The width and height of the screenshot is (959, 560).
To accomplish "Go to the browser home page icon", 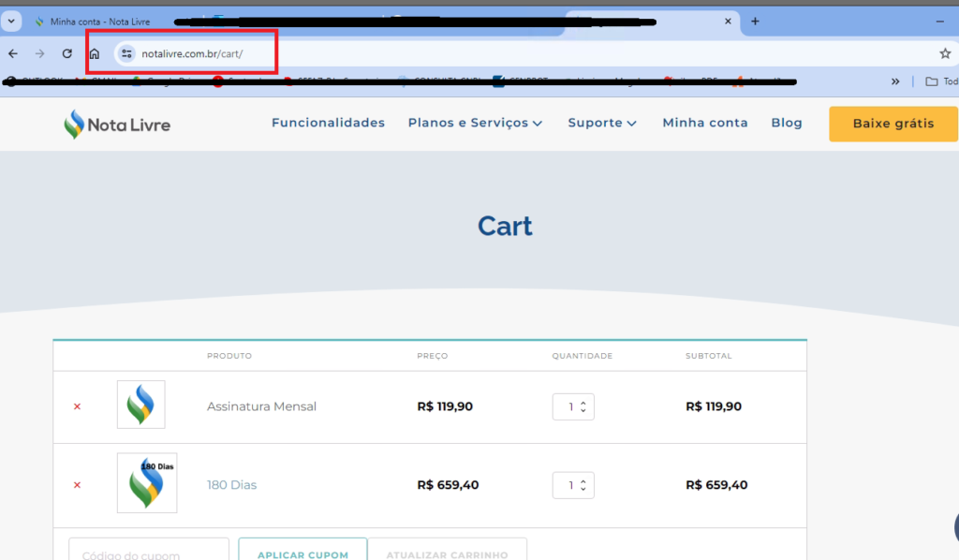I will point(94,54).
